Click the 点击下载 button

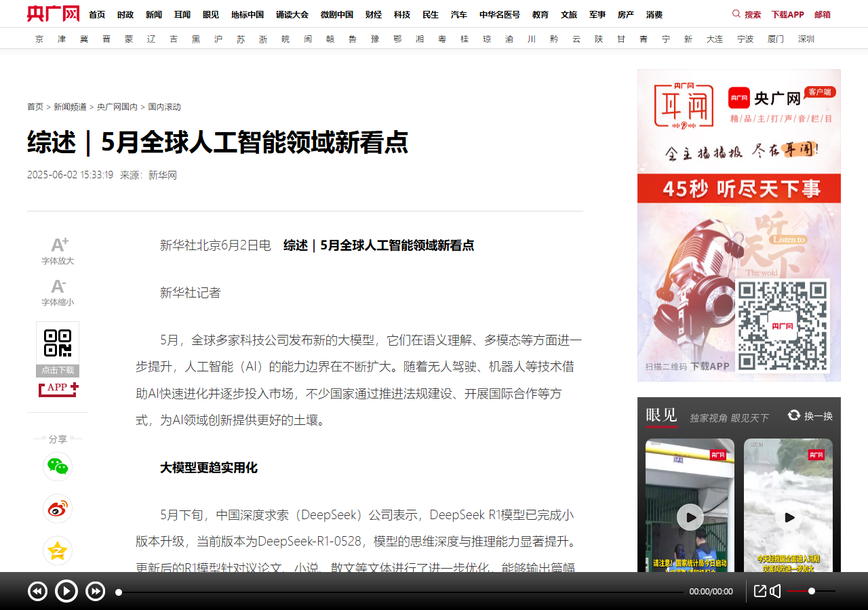(x=58, y=371)
